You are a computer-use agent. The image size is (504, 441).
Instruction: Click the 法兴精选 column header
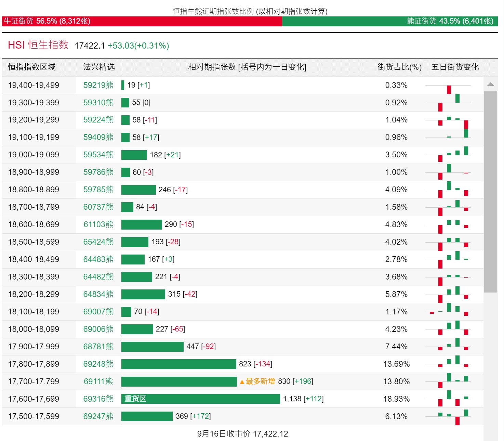point(99,67)
